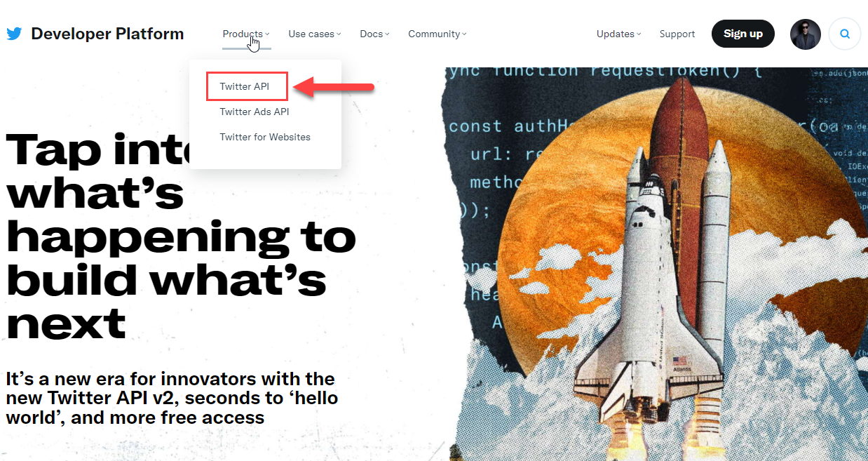
Task: Open search with the magnifier icon
Action: click(845, 34)
